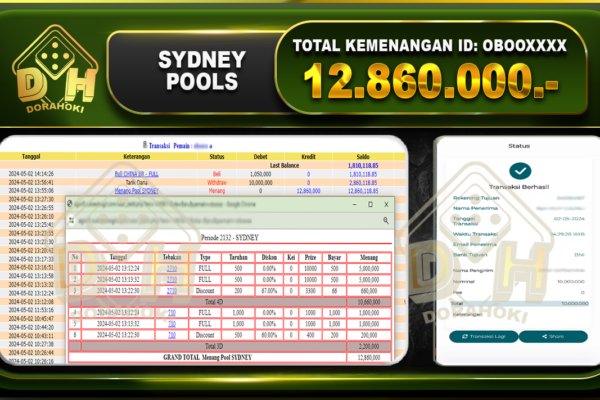Click date 2024-05-02 14:14:26
The height and width of the screenshot is (400, 600).
(31, 174)
